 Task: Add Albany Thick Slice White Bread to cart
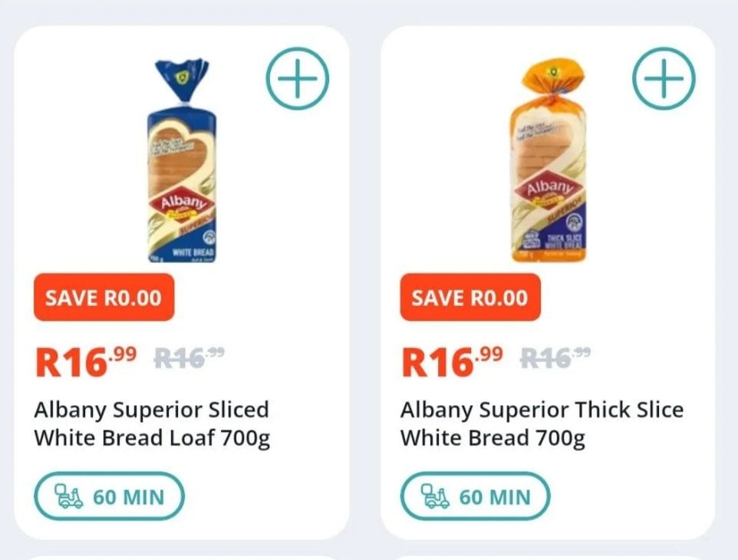(x=664, y=78)
